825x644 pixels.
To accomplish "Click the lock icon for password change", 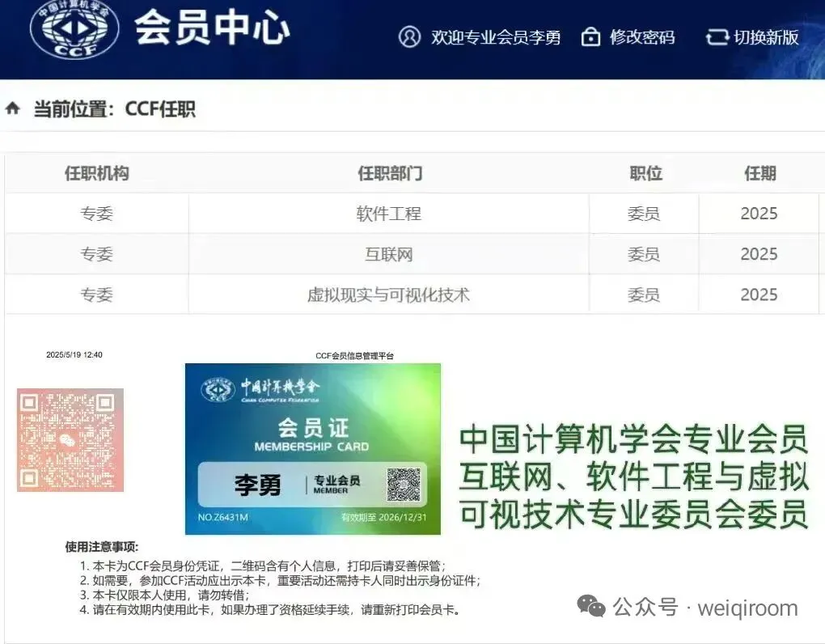I will (590, 37).
